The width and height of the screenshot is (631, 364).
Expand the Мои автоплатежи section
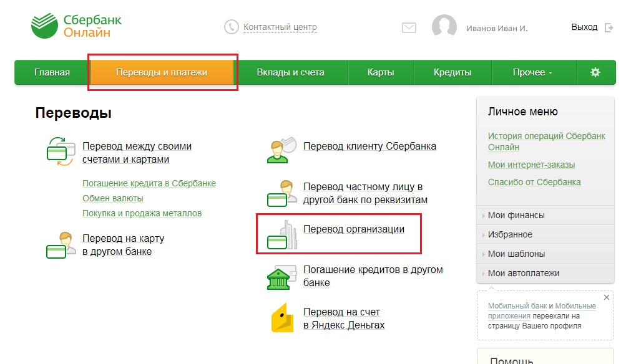click(545, 273)
